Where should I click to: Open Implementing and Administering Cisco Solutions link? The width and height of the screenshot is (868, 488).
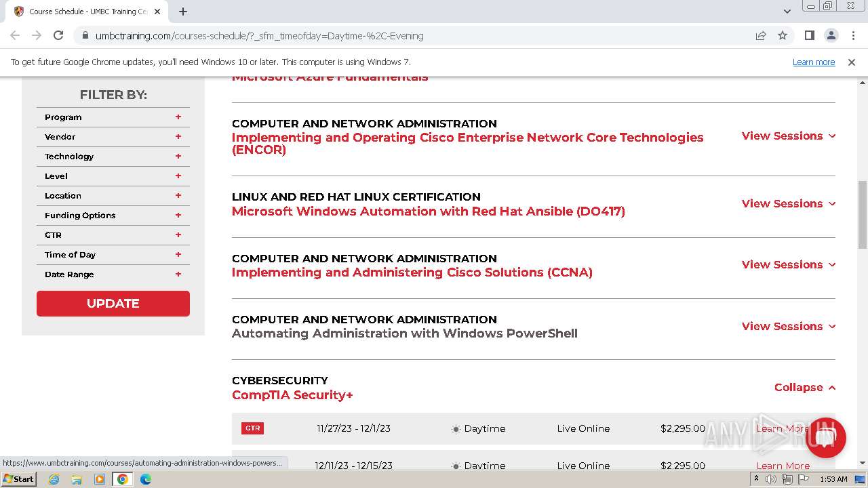click(x=412, y=272)
